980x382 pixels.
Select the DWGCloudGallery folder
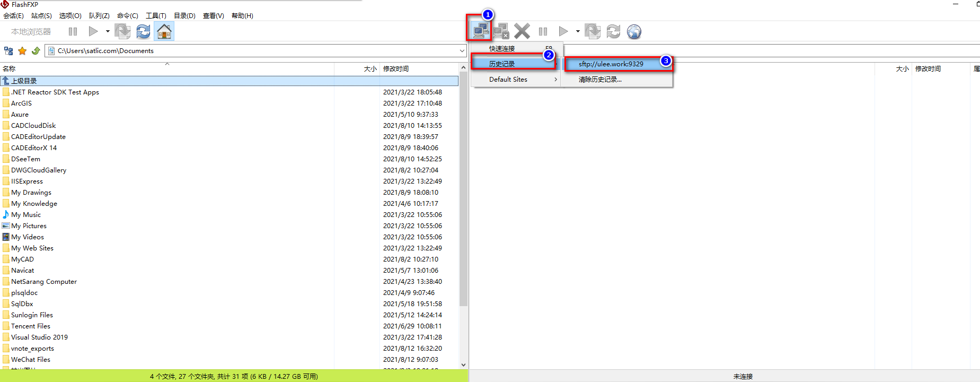(39, 170)
